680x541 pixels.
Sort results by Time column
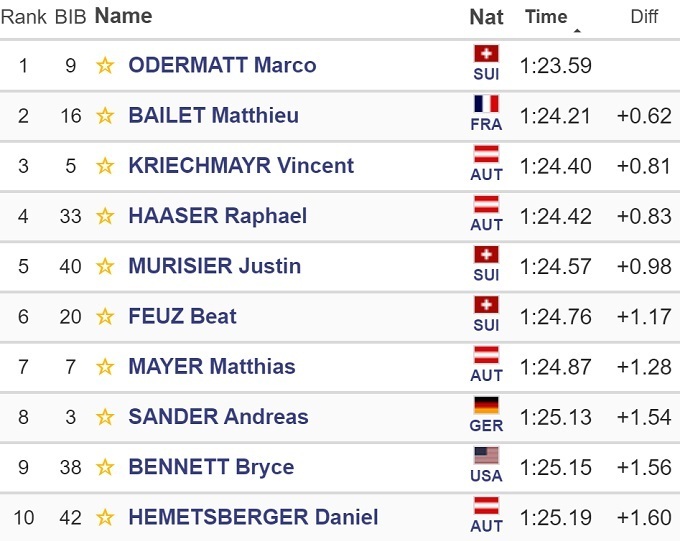(x=546, y=17)
